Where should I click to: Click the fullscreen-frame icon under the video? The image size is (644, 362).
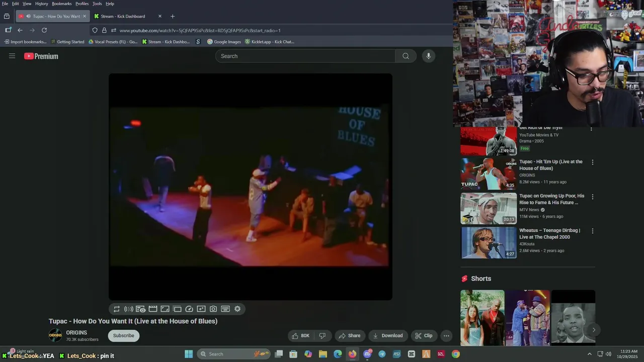pos(165,309)
